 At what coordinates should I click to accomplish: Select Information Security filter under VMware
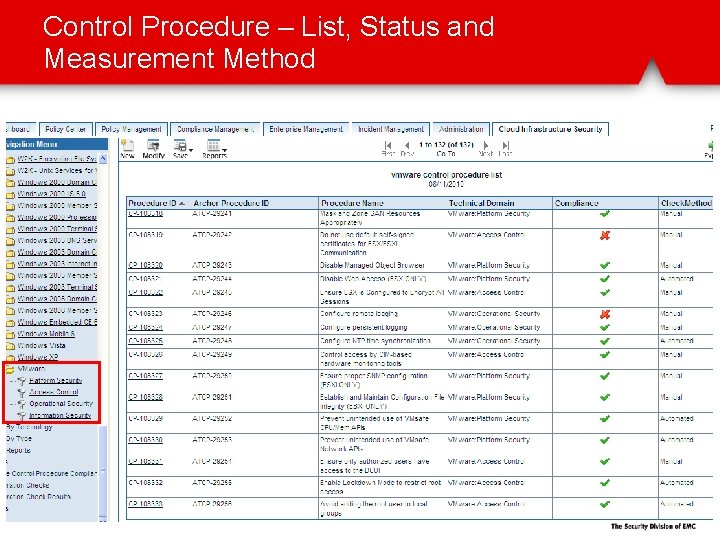[x=60, y=416]
